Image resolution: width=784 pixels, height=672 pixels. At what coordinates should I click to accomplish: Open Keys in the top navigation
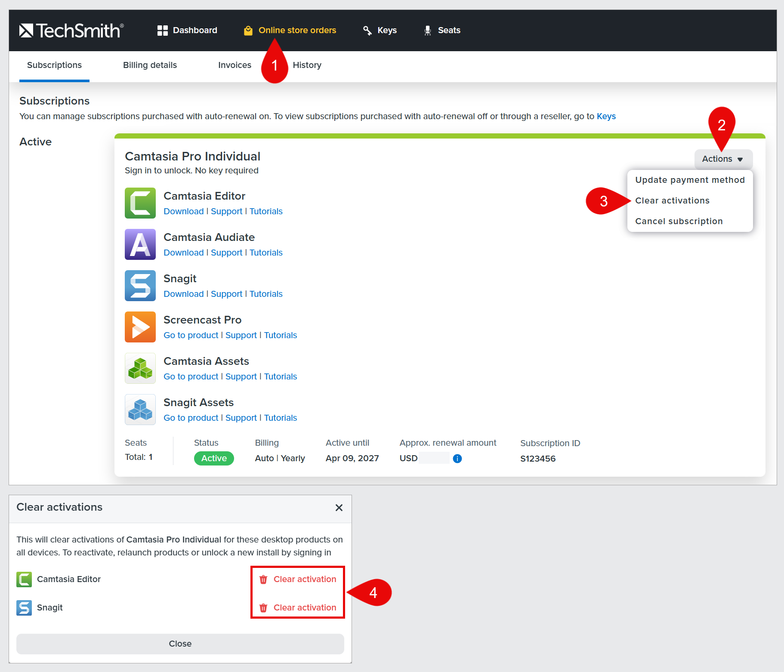click(380, 31)
